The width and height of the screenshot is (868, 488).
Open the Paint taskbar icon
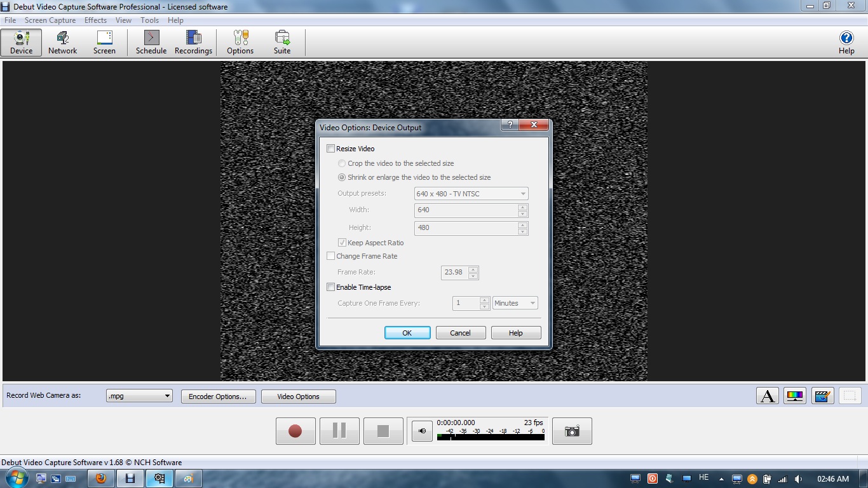point(188,478)
